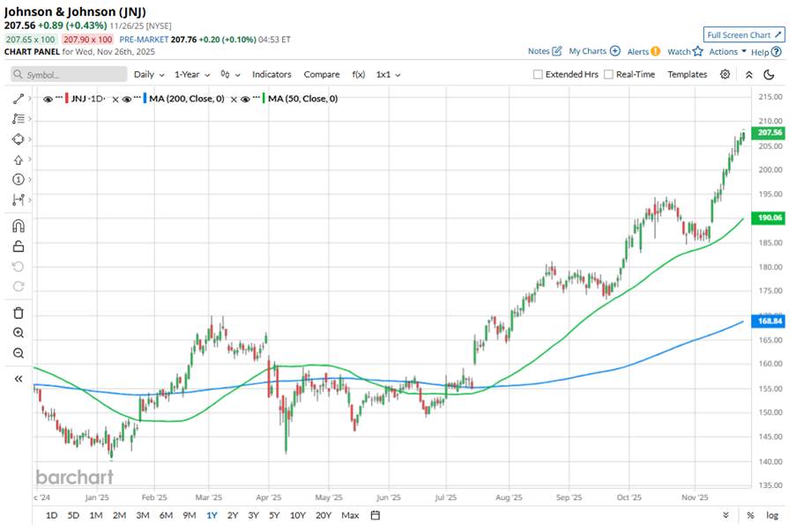The height and width of the screenshot is (532, 796).
Task: Expand the 1-Year period dropdown
Action: coord(191,75)
